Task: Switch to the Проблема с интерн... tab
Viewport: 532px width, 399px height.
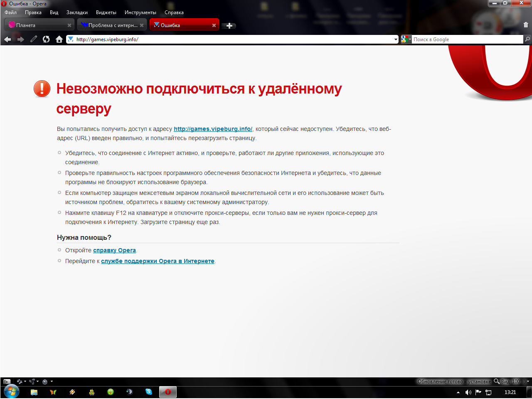Action: click(x=112, y=25)
